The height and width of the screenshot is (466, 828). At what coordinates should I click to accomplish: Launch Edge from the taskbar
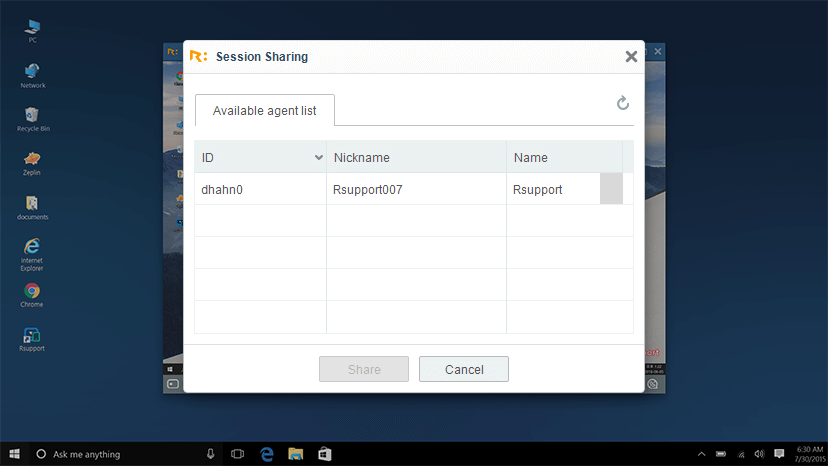267,454
